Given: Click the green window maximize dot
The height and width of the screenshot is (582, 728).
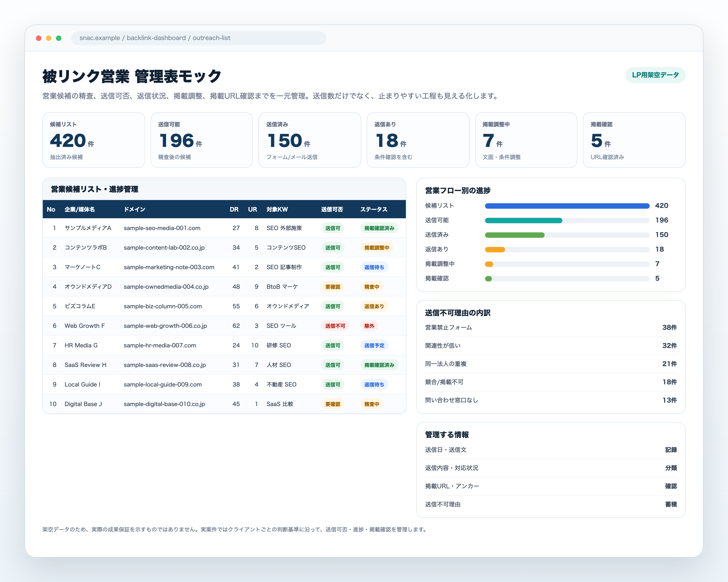Looking at the screenshot, I should (59, 38).
